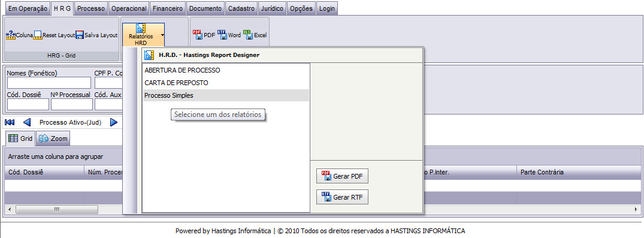Screen dimensions: 644x238
Task: Focus the Cód. Dossiê input field
Action: (x=28, y=104)
